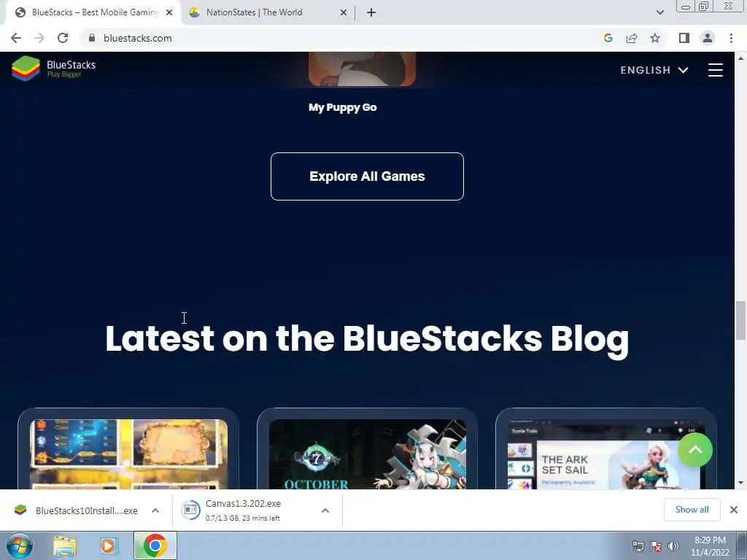Click Chrome icon in taskbar
The height and width of the screenshot is (560, 747).
pyautogui.click(x=155, y=545)
